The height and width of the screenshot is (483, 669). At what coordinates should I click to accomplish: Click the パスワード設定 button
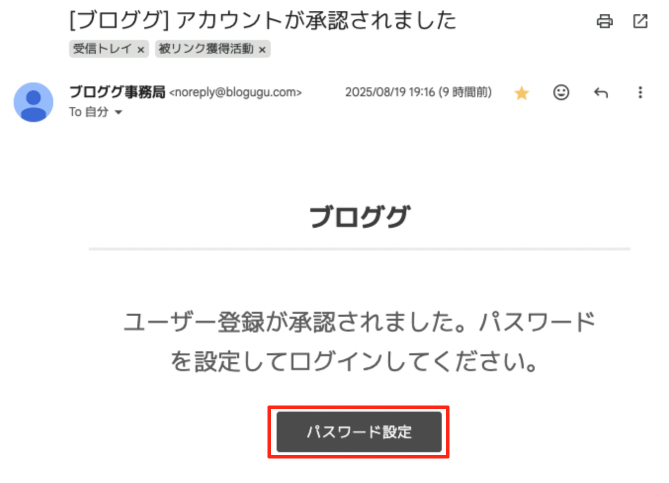[359, 432]
